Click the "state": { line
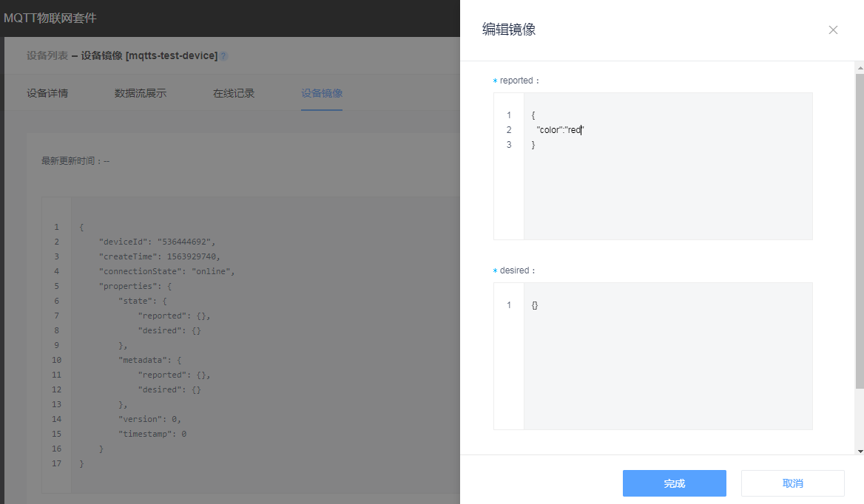This screenshot has height=504, width=864. coord(143,301)
